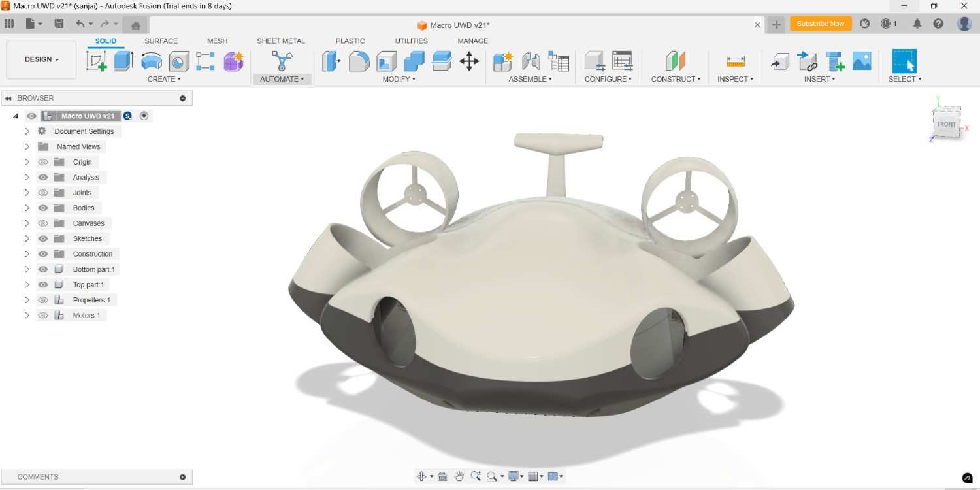Switch to the PLASTIC tab
Viewport: 980px width, 490px height.
pyautogui.click(x=350, y=41)
